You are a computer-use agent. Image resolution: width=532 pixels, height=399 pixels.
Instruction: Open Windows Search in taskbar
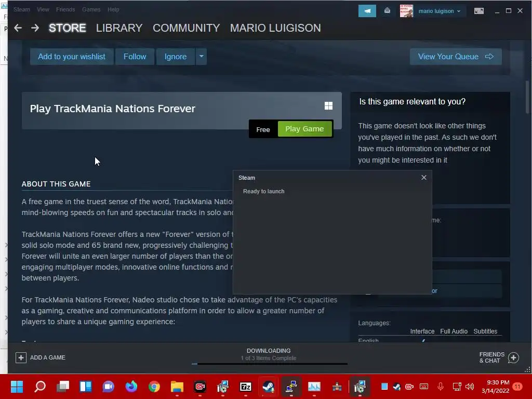tap(40, 387)
